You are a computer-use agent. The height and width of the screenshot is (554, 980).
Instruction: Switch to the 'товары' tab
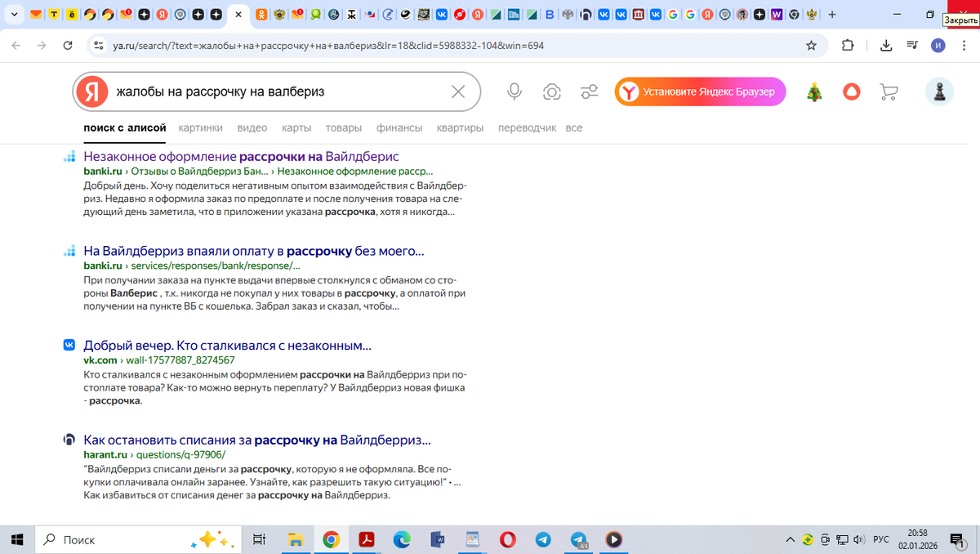tap(344, 128)
